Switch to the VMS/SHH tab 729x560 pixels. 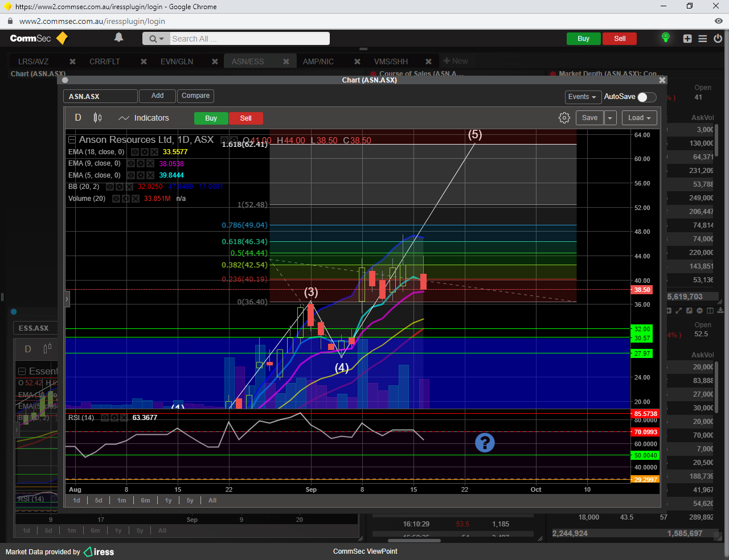391,61
